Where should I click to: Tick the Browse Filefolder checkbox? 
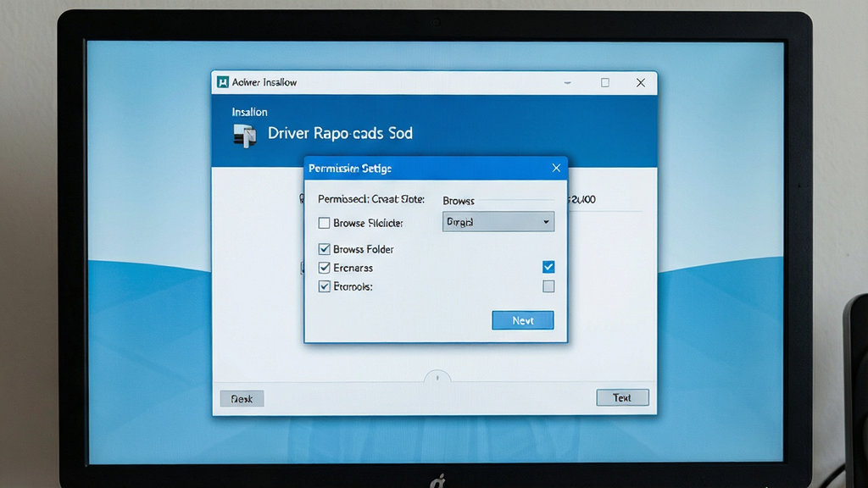[324, 223]
